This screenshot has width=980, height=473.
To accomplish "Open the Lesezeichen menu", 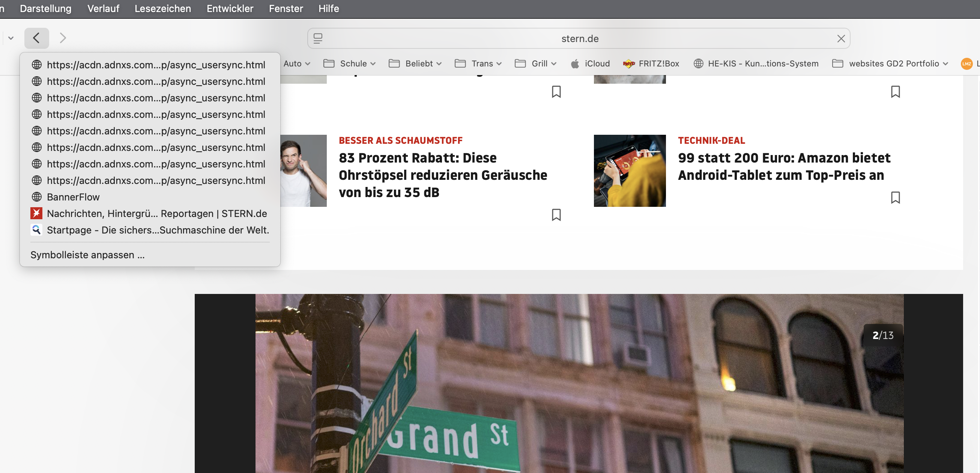I will pos(163,8).
